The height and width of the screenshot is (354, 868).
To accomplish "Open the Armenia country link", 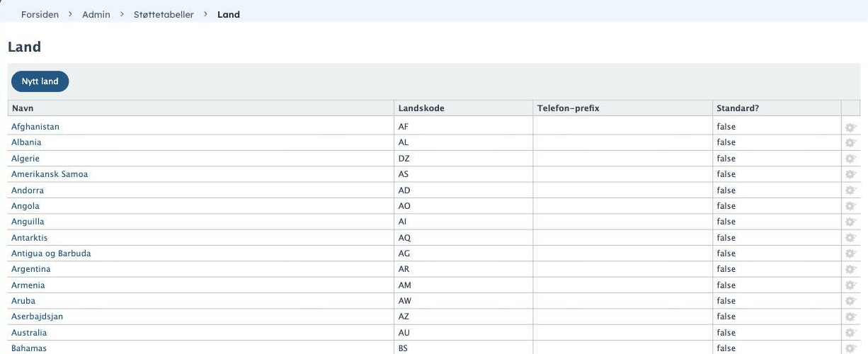I will coord(28,285).
